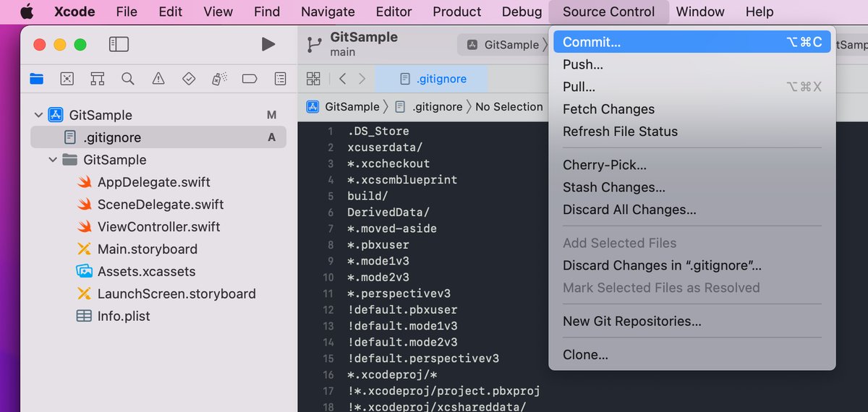Choose Refresh File Status menu item
The image size is (868, 412).
692,132
